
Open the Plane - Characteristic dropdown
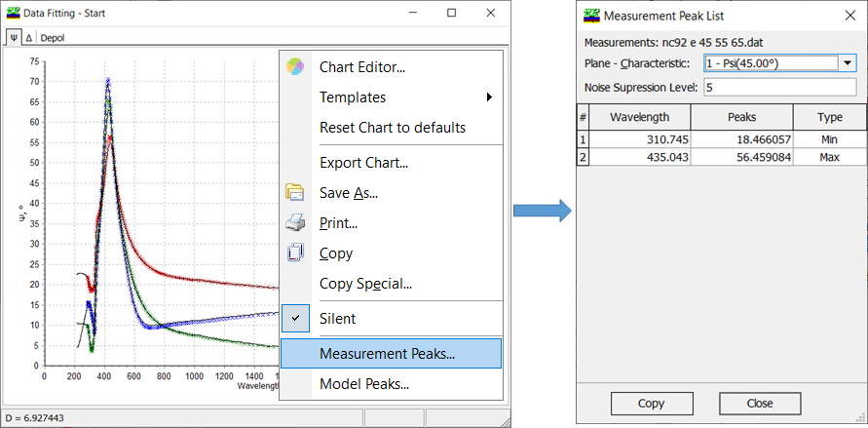(847, 63)
